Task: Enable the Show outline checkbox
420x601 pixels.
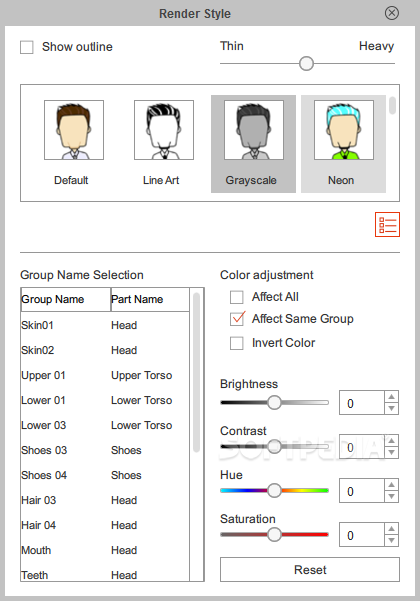Action: (27, 48)
